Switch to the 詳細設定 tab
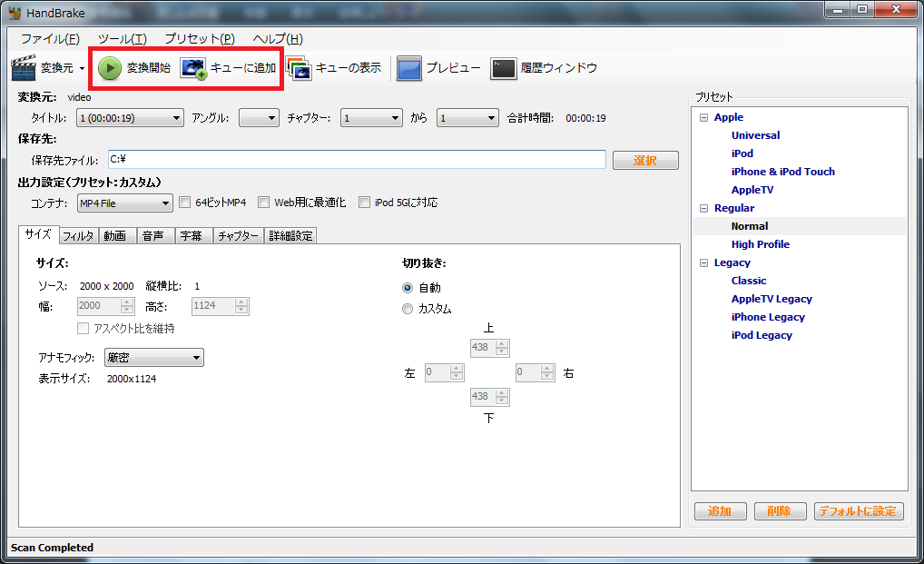The height and width of the screenshot is (564, 924). [x=290, y=236]
